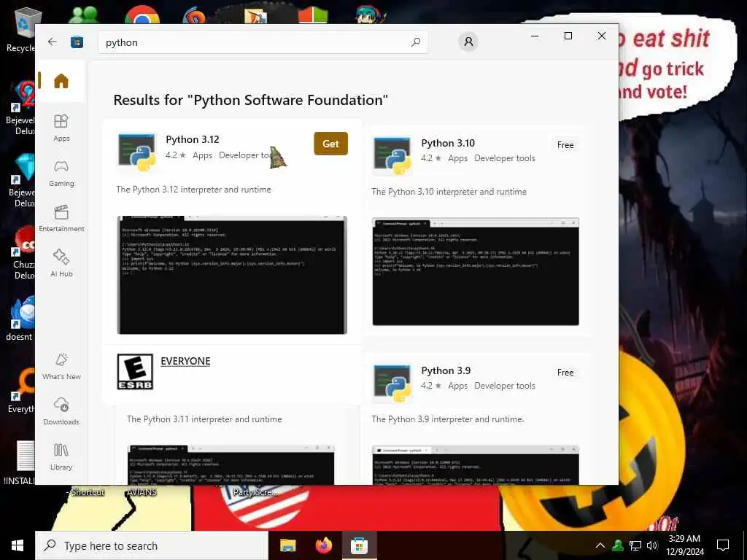747x560 pixels.
Task: Click 'The Python 3.11 interpreter and runtime' text
Action: point(204,419)
